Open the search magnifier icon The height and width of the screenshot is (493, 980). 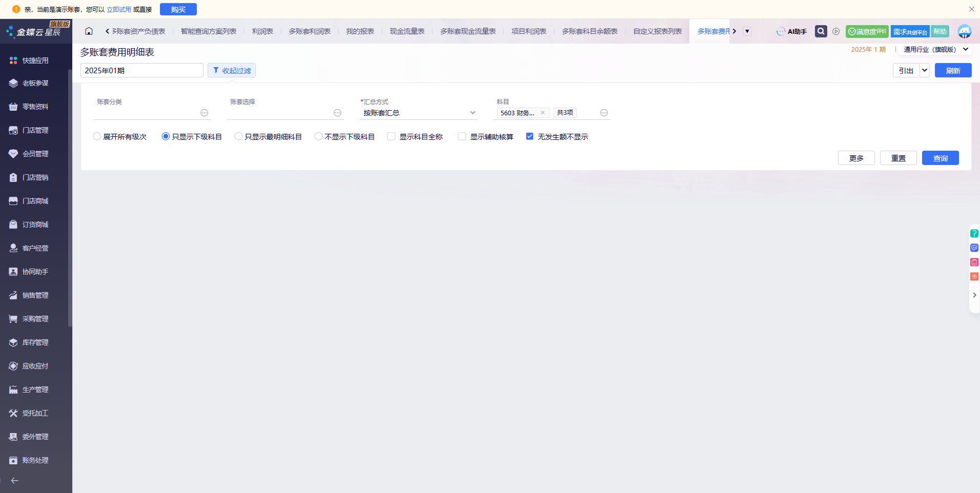tap(821, 31)
